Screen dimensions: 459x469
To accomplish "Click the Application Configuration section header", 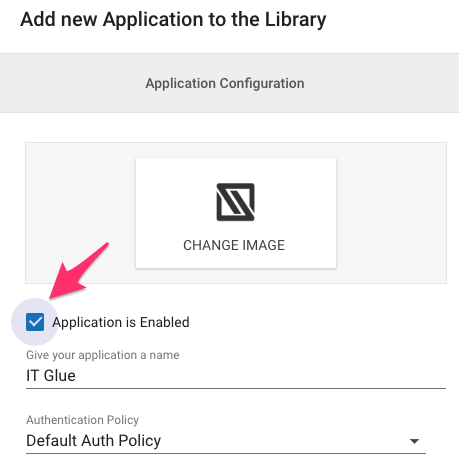I will tap(225, 83).
